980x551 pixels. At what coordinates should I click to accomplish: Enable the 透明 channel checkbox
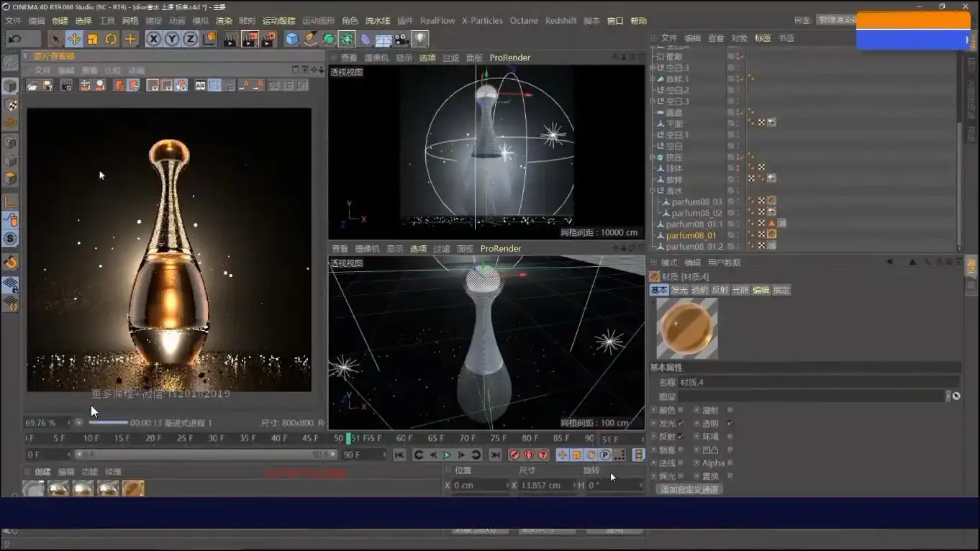tap(730, 424)
